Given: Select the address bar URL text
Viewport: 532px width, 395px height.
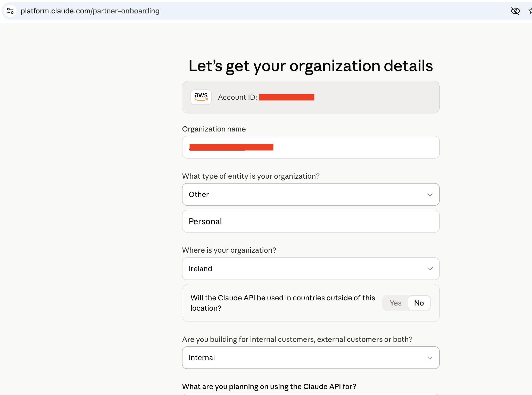Looking at the screenshot, I should click(90, 11).
